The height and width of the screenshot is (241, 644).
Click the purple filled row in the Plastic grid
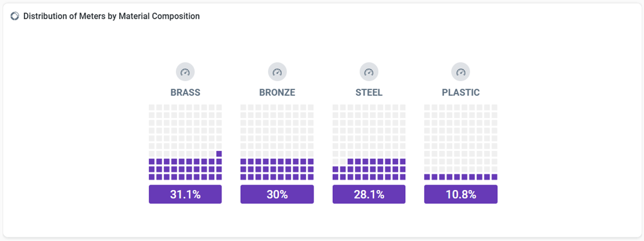point(461,177)
